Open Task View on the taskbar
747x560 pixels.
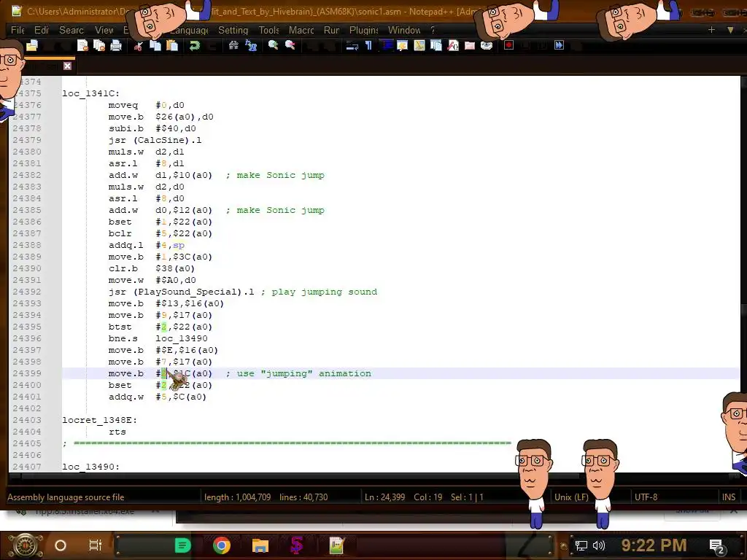96,545
